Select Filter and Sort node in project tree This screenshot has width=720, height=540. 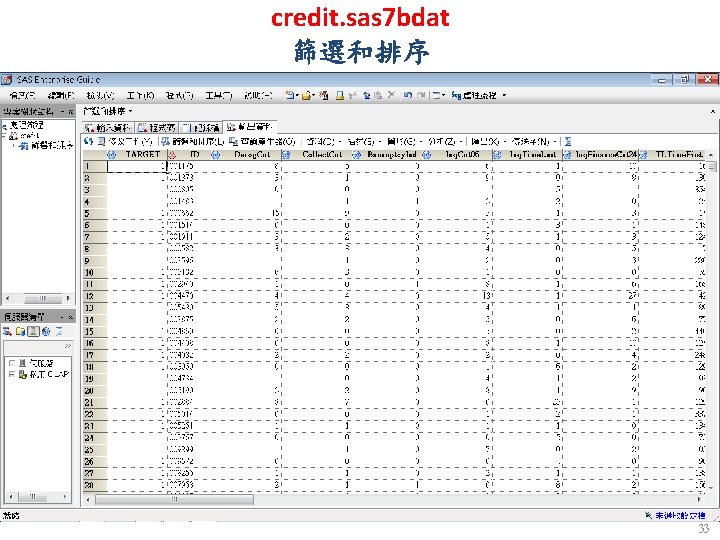46,146
